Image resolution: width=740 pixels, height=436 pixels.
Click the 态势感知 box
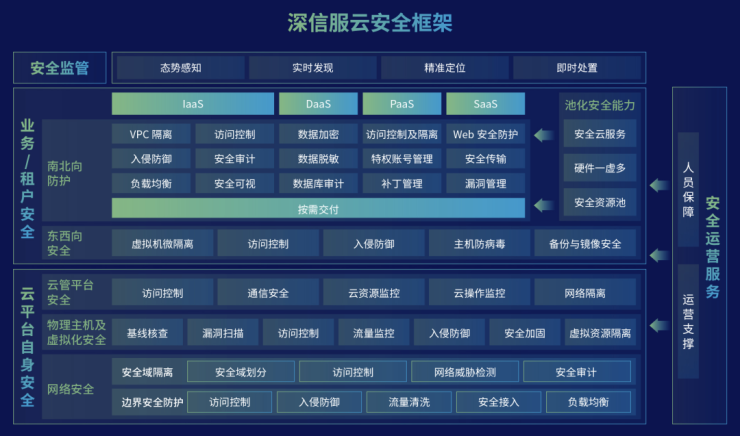[180, 68]
